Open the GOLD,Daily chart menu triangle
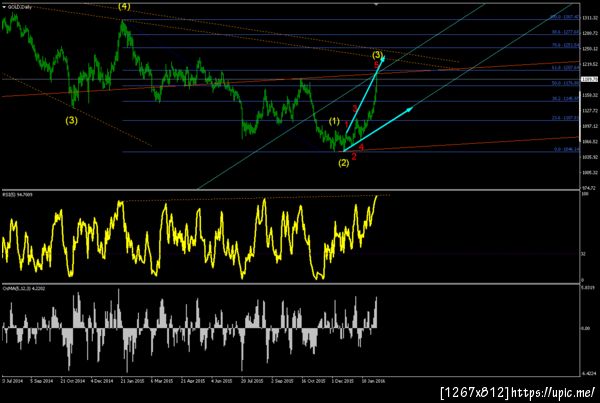 (4, 7)
